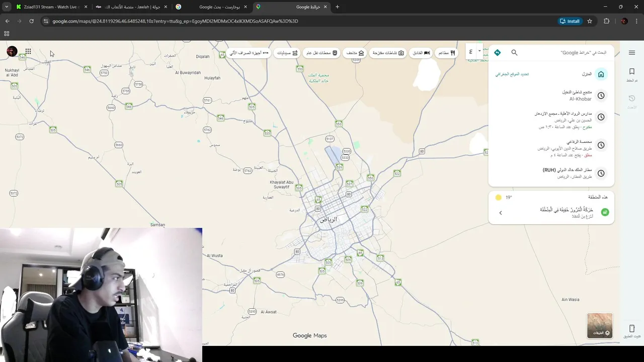Click the Install app button in address bar

click(570, 21)
